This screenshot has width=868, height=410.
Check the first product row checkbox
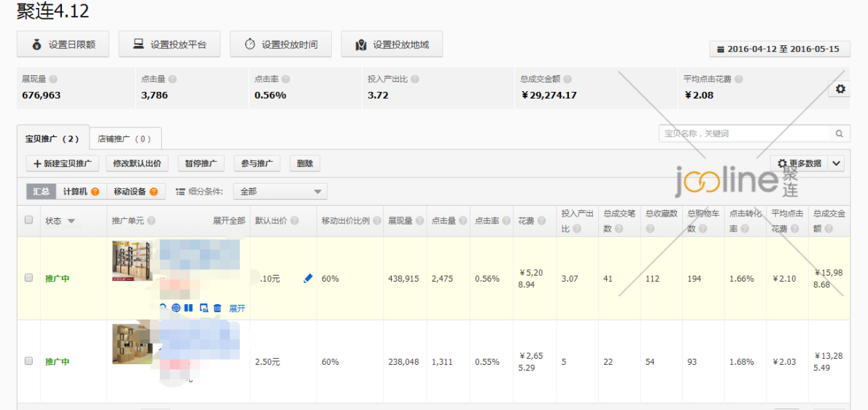point(28,278)
